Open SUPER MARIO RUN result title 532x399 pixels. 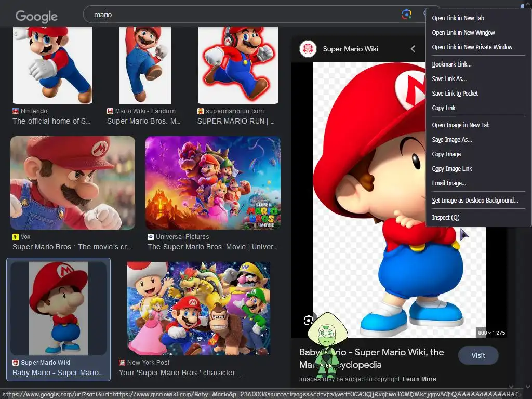pos(236,121)
